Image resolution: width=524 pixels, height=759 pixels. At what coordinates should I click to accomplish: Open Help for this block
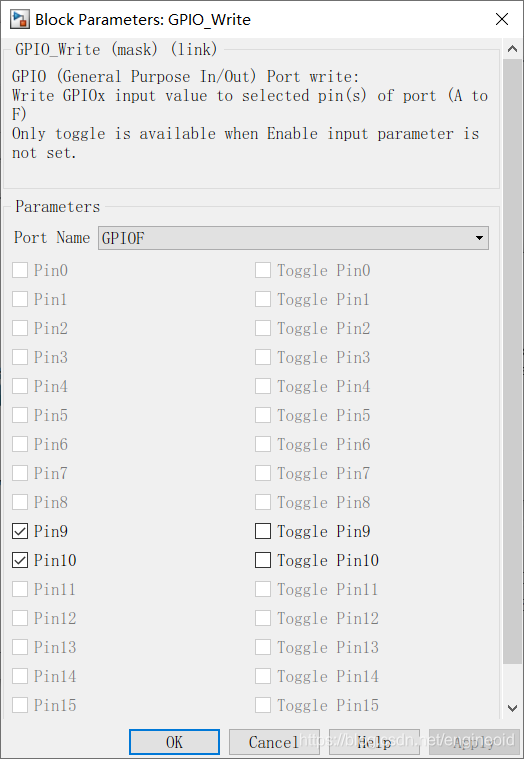[374, 742]
